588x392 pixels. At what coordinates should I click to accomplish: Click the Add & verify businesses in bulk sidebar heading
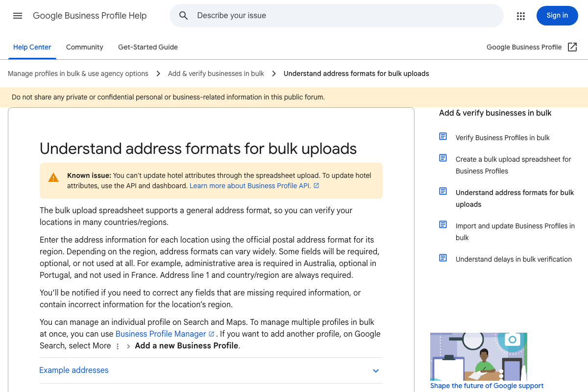[x=495, y=113]
